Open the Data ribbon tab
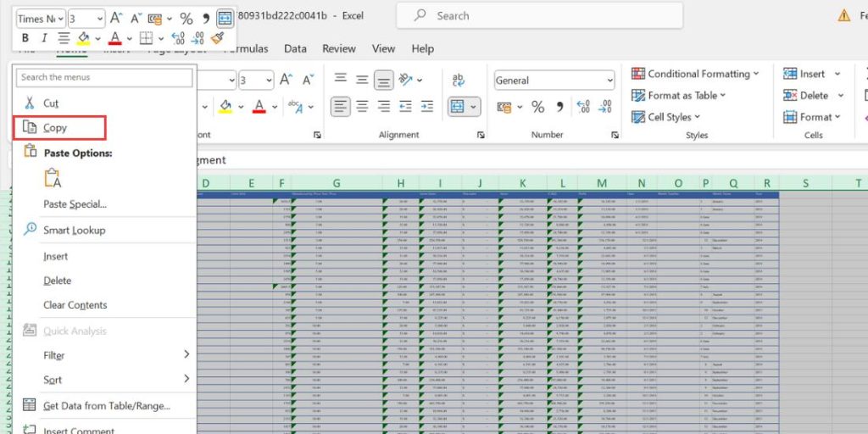868x434 pixels. 295,48
